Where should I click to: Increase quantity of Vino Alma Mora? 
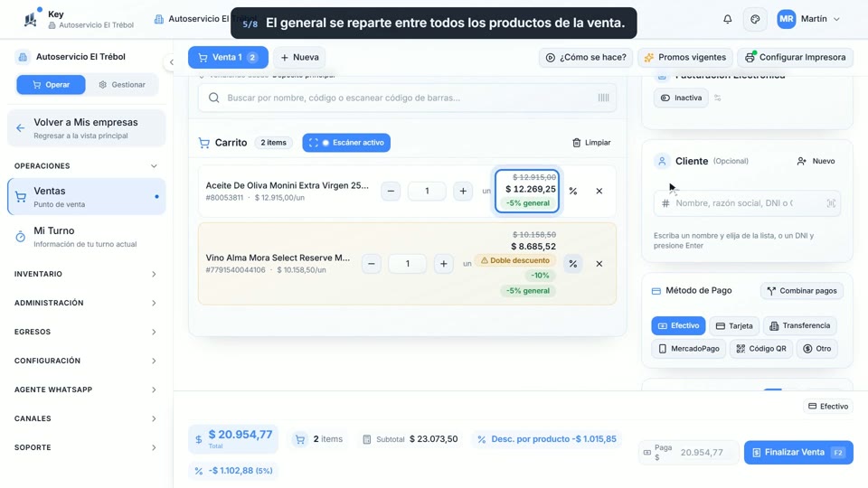[443, 264]
